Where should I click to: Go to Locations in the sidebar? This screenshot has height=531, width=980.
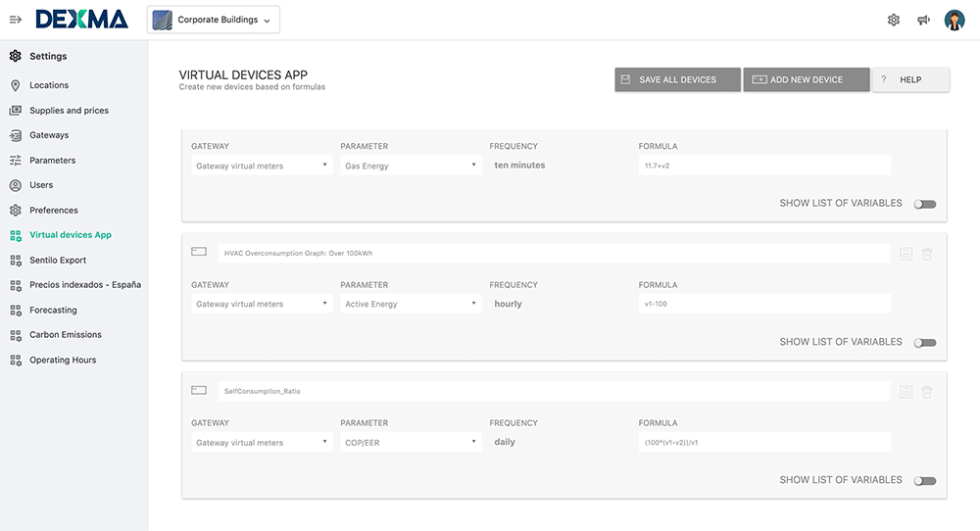49,85
